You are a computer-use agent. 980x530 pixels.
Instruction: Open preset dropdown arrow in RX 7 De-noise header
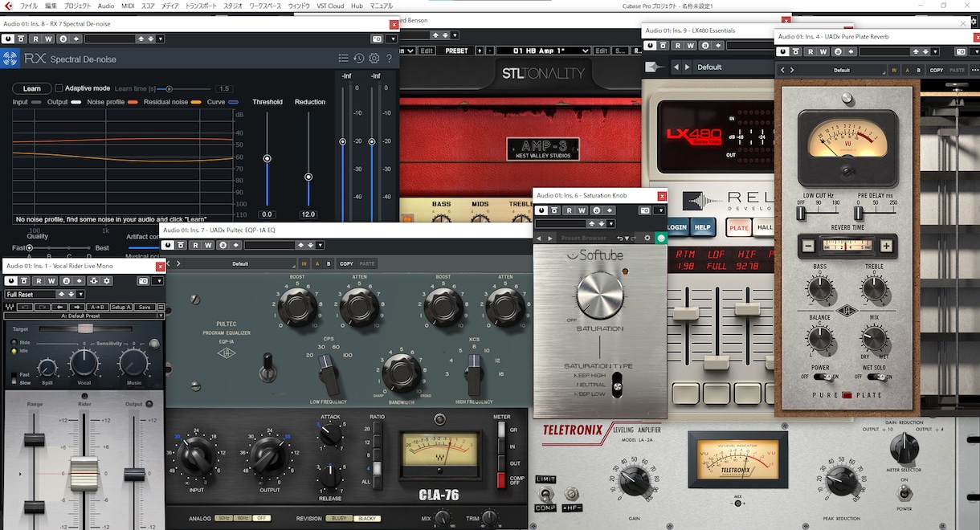pyautogui.click(x=160, y=39)
